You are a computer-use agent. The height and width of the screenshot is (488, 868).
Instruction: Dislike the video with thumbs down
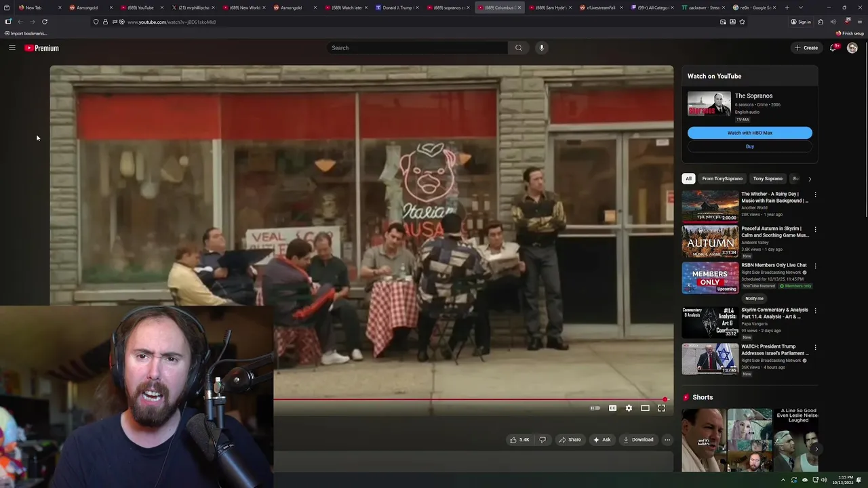542,440
